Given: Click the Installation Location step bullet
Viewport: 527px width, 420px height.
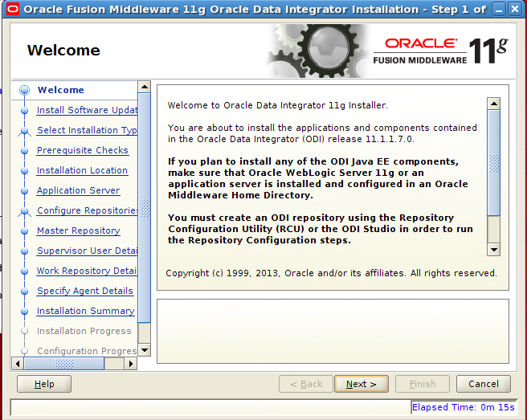Looking at the screenshot, I should pyautogui.click(x=25, y=171).
